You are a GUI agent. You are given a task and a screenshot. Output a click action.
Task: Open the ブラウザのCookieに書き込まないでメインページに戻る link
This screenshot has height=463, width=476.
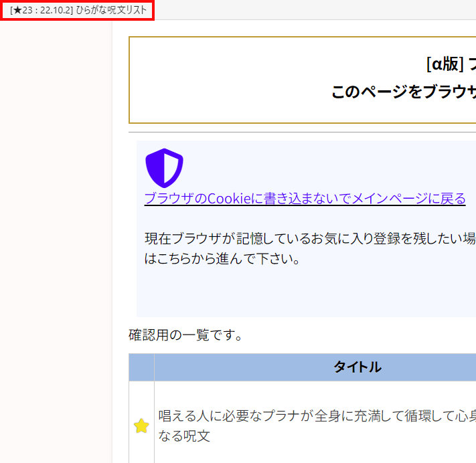(x=305, y=199)
